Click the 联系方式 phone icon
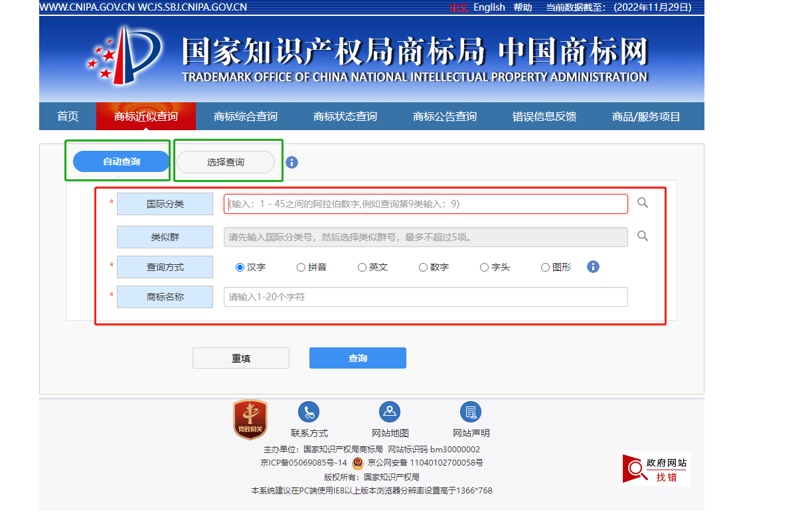 [x=309, y=412]
